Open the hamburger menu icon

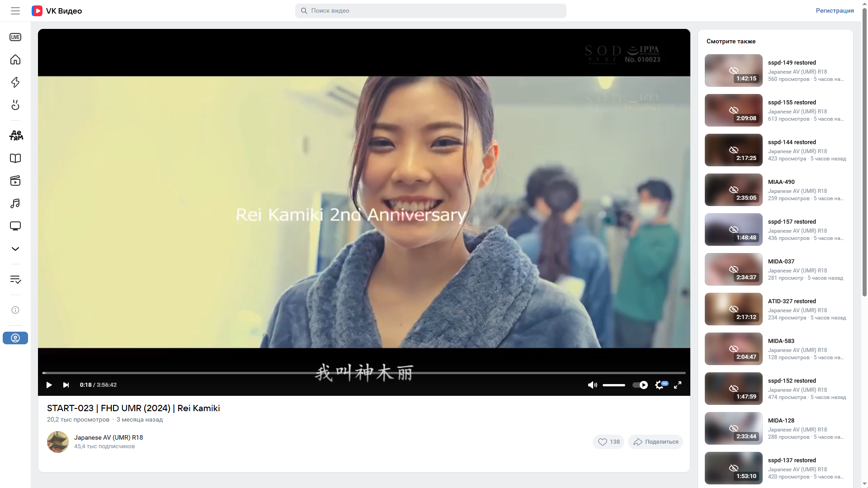[x=15, y=11]
